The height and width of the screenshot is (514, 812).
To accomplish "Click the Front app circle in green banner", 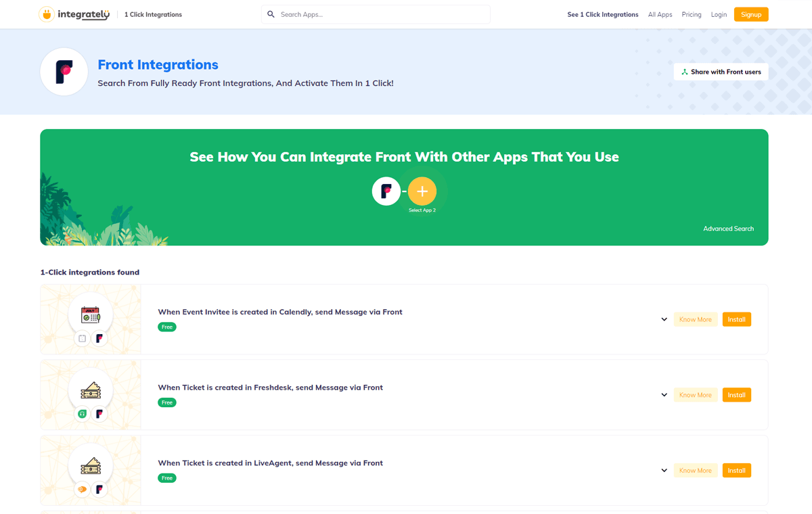I will [386, 191].
